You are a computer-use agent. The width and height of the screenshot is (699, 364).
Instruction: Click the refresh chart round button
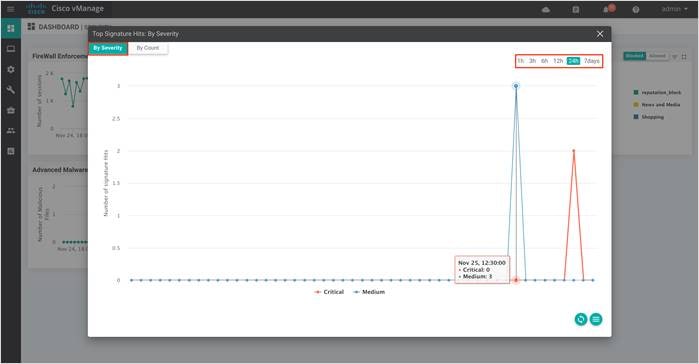[580, 319]
